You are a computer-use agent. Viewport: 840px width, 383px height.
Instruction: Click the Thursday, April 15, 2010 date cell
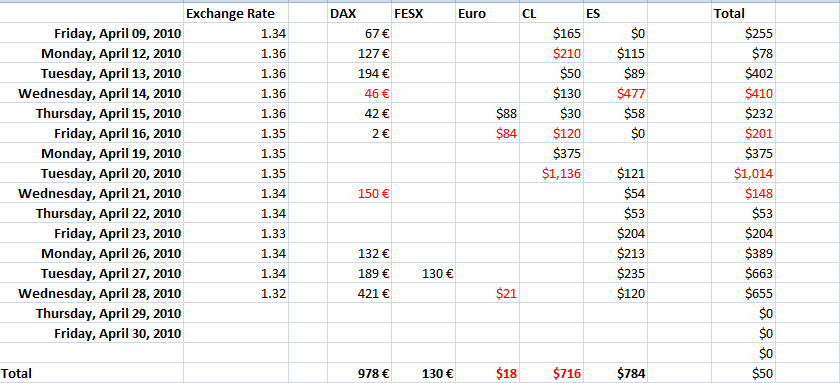92,114
